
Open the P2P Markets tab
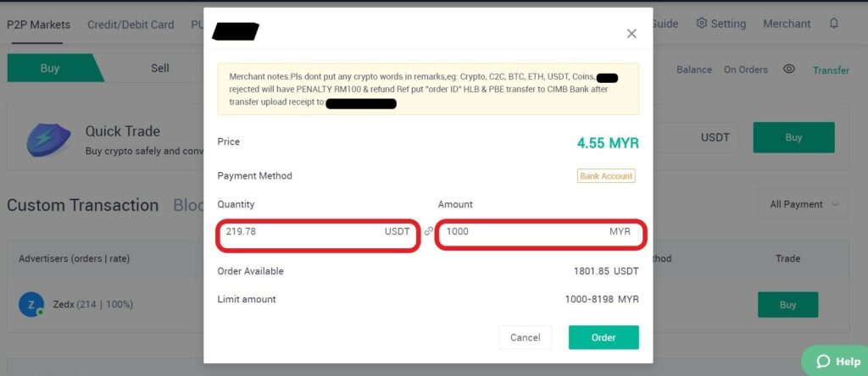pos(39,25)
